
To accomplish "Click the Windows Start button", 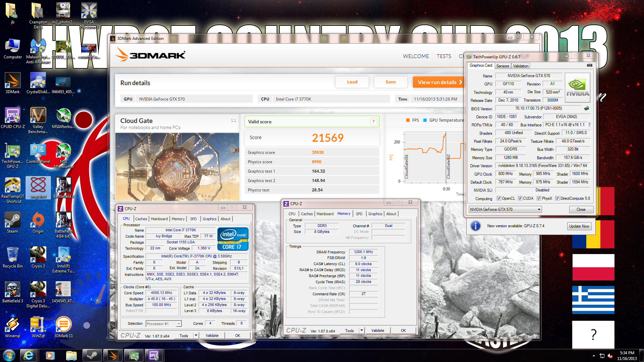I will (x=9, y=355).
